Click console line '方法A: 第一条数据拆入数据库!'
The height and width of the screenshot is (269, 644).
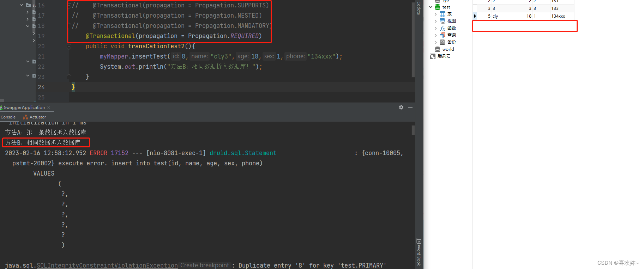pyautogui.click(x=47, y=133)
